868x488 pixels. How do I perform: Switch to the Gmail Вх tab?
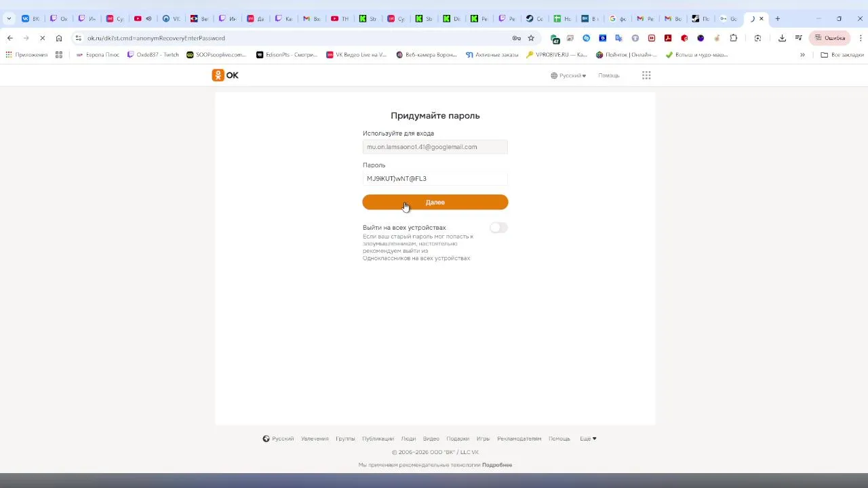(x=312, y=18)
